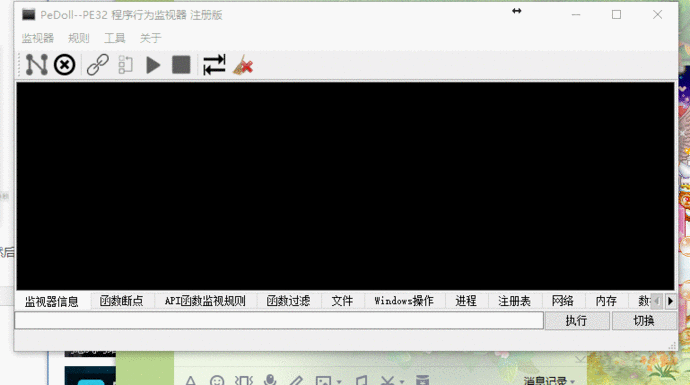Screen dimensions: 690x385
Task: Switch to the Windows操作 tab
Action: [404, 301]
